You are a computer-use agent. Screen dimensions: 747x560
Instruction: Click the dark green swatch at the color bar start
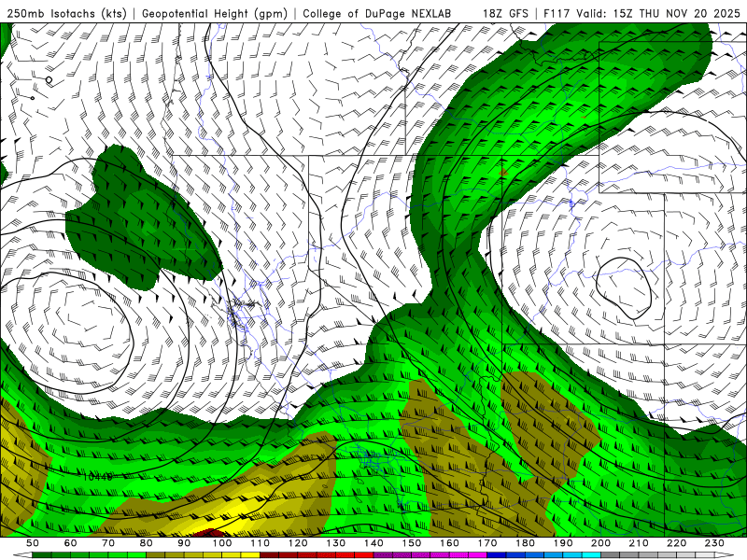(x=41, y=555)
